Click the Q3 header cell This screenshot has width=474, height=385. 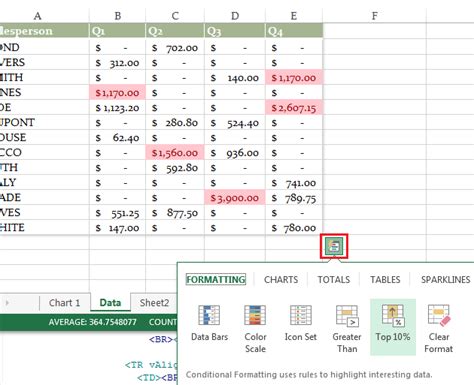point(235,31)
